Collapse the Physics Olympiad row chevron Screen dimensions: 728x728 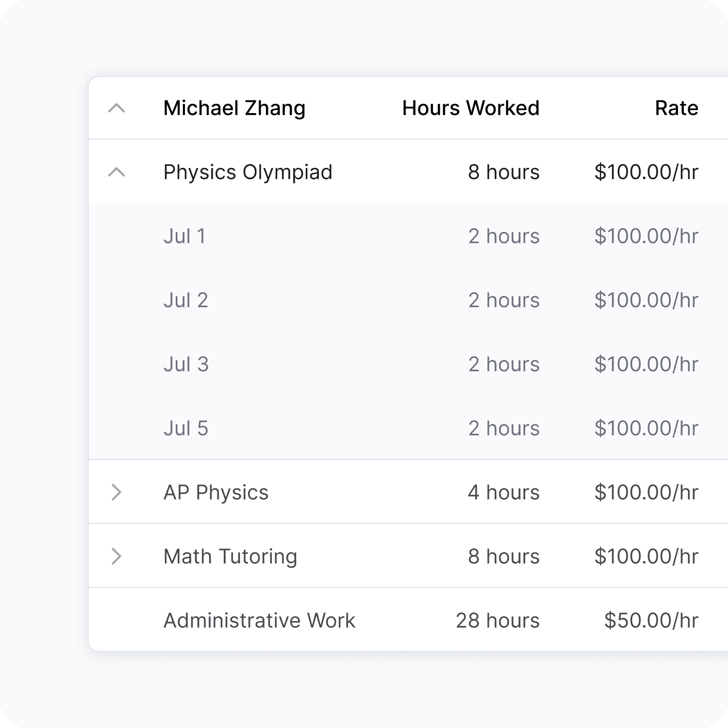(116, 172)
